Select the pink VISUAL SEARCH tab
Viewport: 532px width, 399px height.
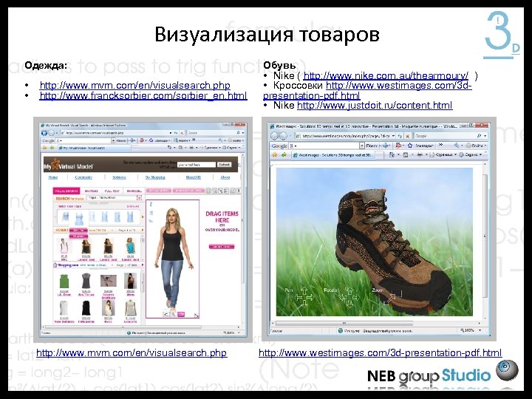[66, 191]
